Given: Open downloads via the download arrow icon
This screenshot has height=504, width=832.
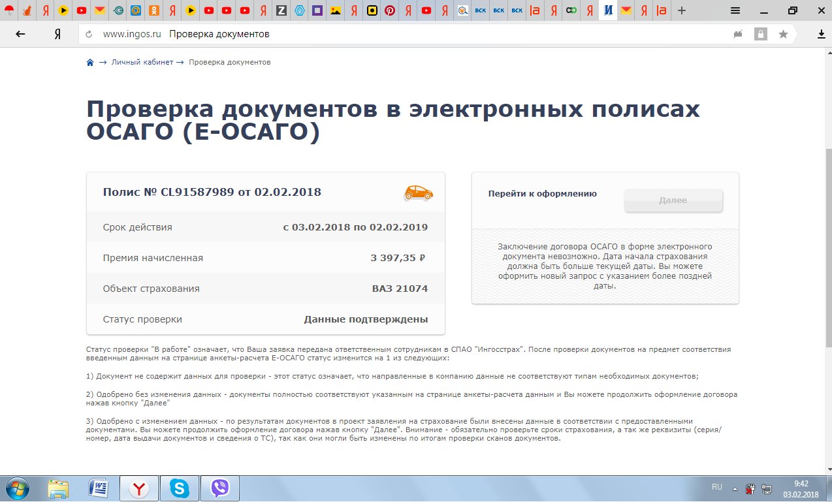Looking at the screenshot, I should coord(821,34).
